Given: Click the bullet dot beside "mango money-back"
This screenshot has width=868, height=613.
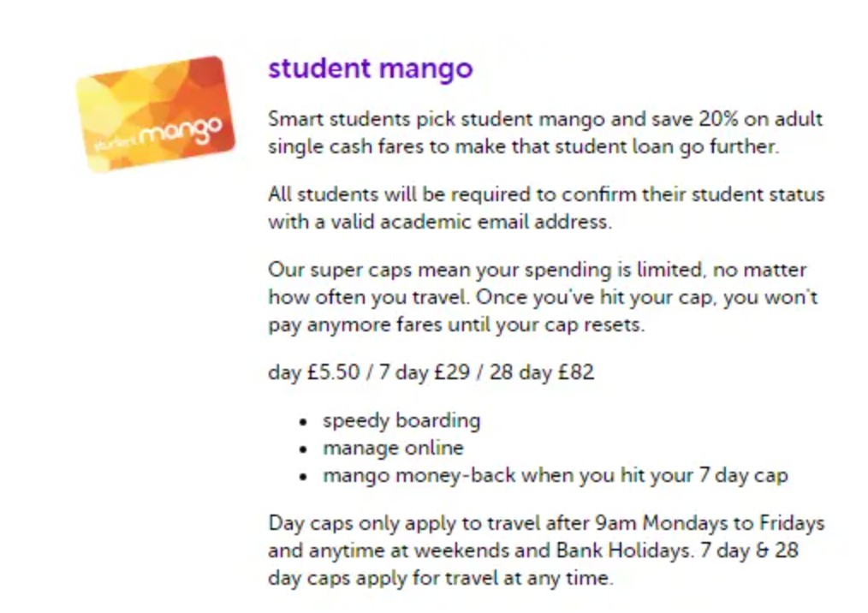Looking at the screenshot, I should click(x=303, y=477).
